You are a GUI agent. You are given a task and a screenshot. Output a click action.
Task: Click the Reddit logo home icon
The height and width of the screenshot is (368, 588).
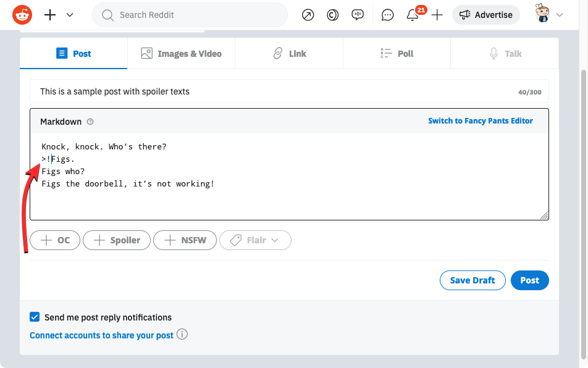coord(22,15)
